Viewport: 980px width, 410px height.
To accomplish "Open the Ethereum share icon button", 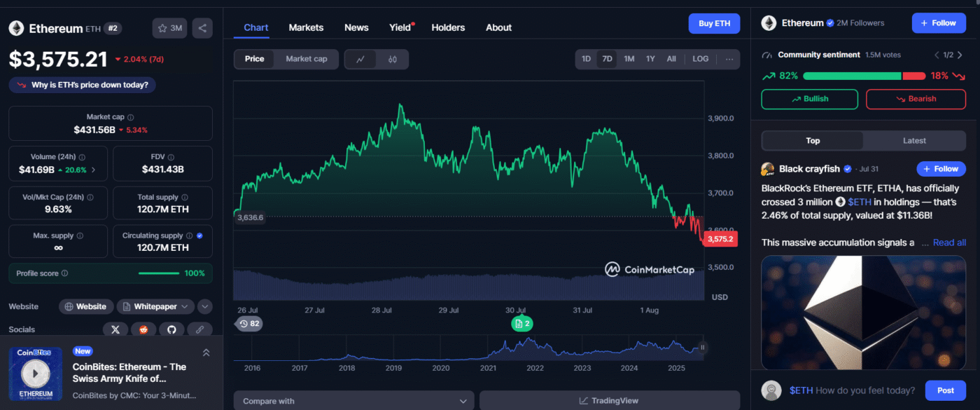I will tap(202, 28).
